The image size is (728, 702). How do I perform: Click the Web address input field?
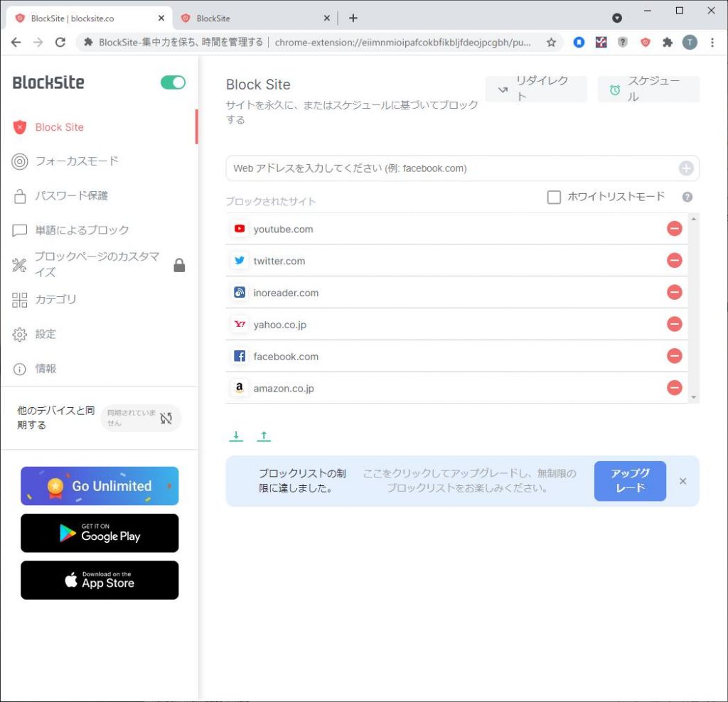(x=451, y=168)
